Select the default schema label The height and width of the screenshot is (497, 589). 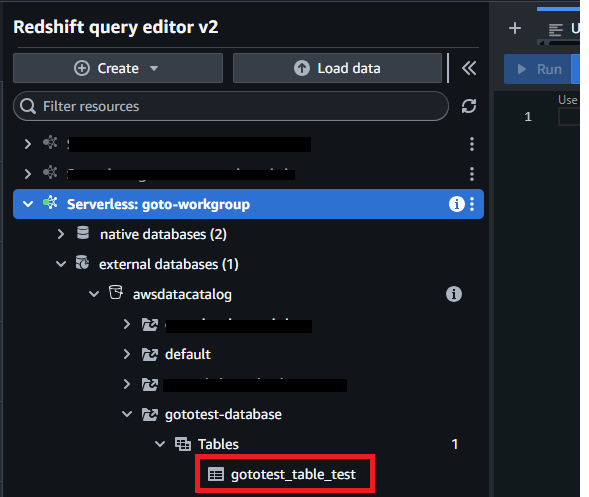click(x=188, y=354)
